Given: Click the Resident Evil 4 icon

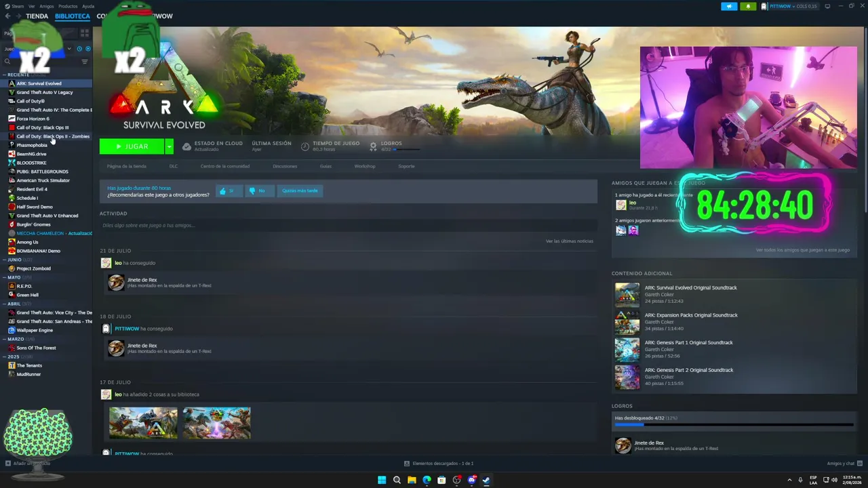Looking at the screenshot, I should click(x=12, y=189).
